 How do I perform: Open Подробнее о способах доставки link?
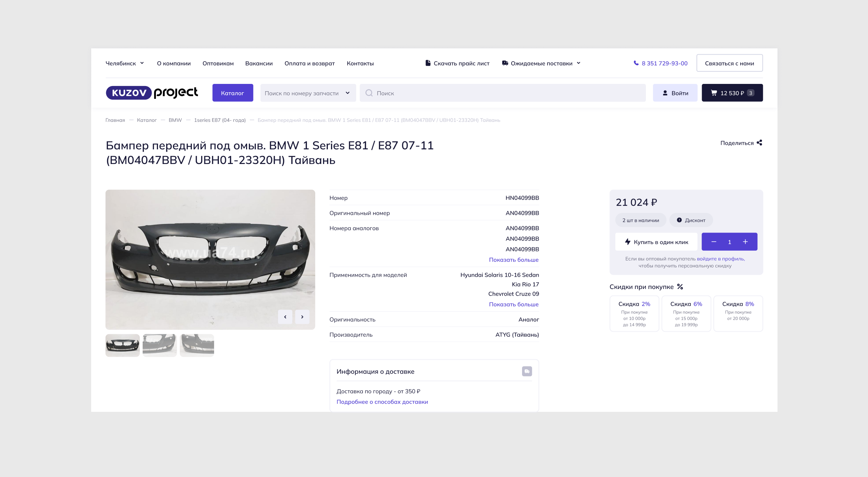[x=382, y=402]
